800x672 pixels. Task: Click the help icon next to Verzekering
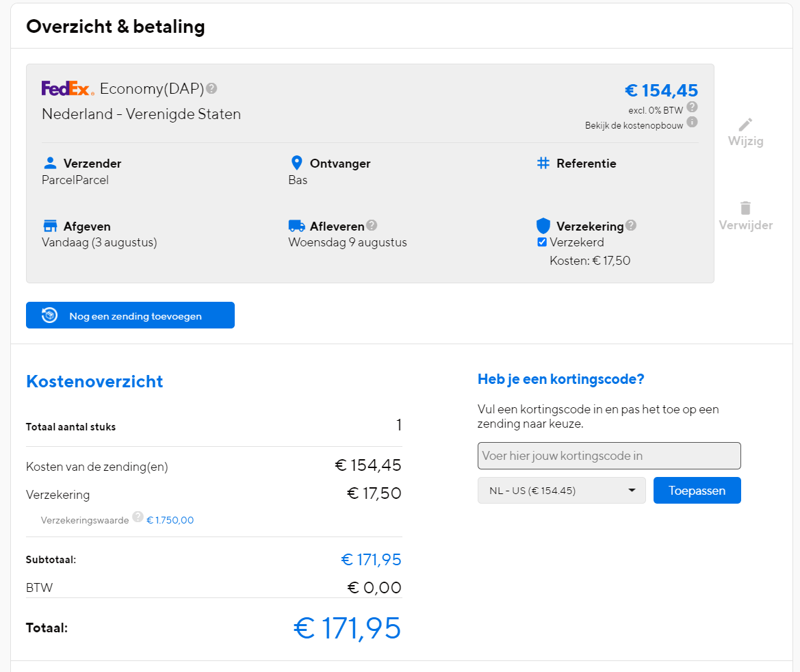tap(631, 225)
